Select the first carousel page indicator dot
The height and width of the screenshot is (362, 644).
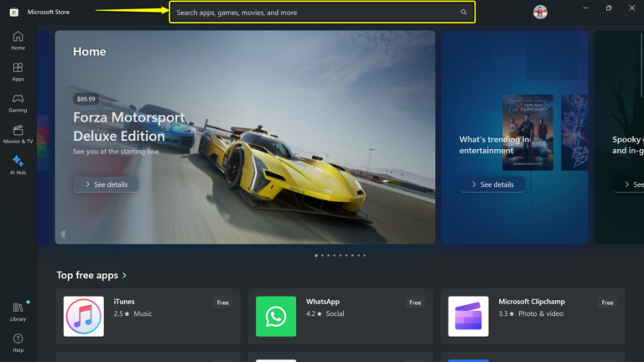(316, 255)
